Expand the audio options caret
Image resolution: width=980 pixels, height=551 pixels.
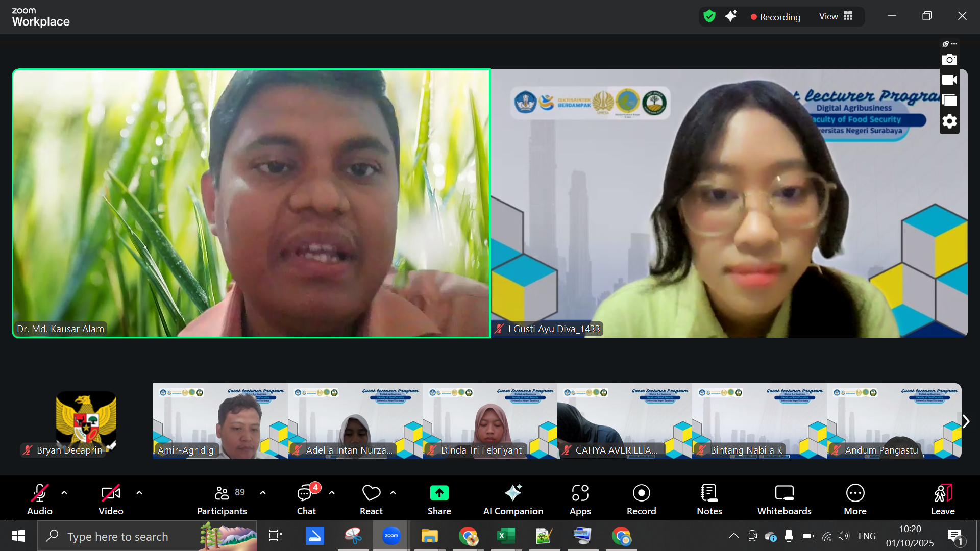tap(64, 493)
